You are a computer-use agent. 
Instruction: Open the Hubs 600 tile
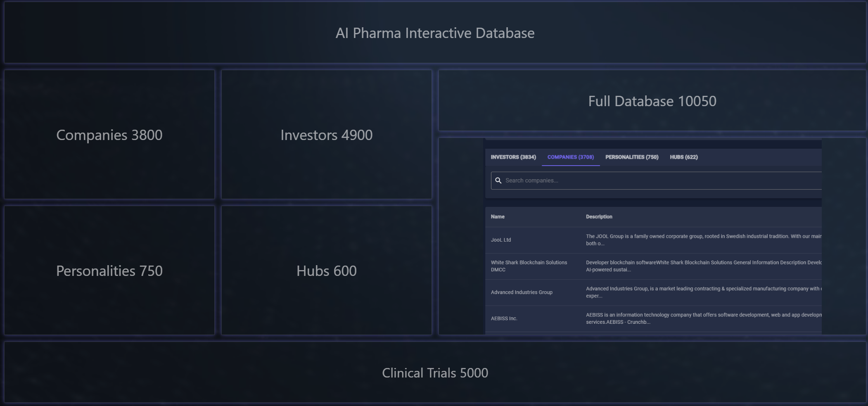(326, 271)
